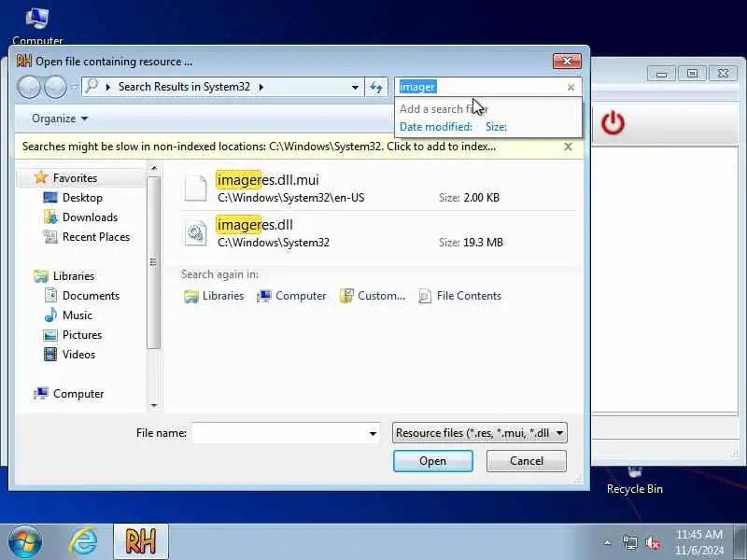Screen dimensions: 747x560
Task: Close the Open file dialog
Action: tap(567, 61)
